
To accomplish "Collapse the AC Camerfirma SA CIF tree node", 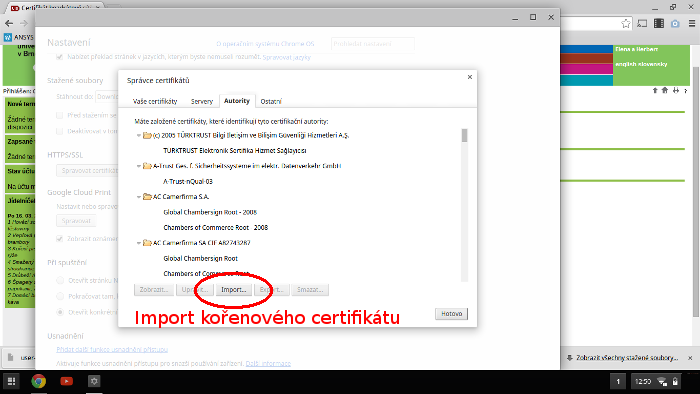I will point(139,243).
